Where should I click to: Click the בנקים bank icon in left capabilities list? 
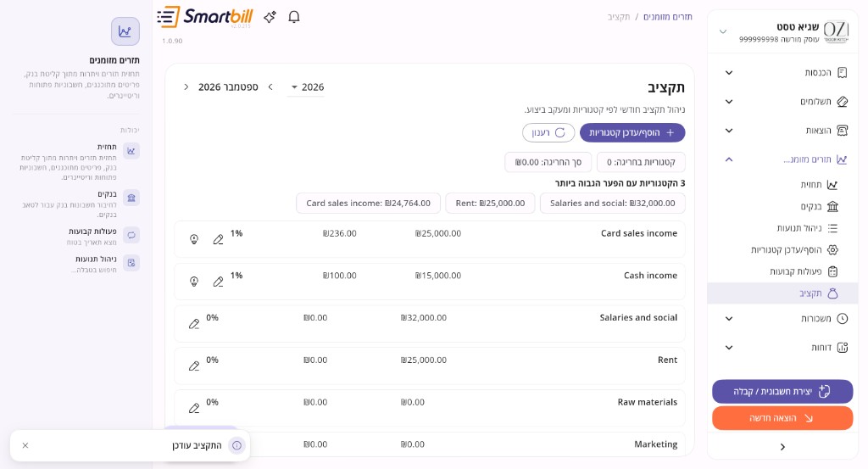pos(131,198)
